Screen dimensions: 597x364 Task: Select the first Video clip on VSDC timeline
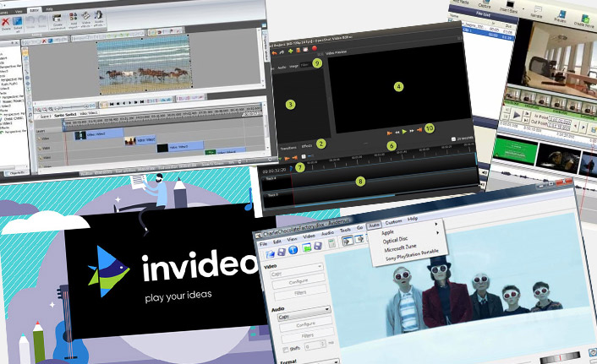coord(99,134)
